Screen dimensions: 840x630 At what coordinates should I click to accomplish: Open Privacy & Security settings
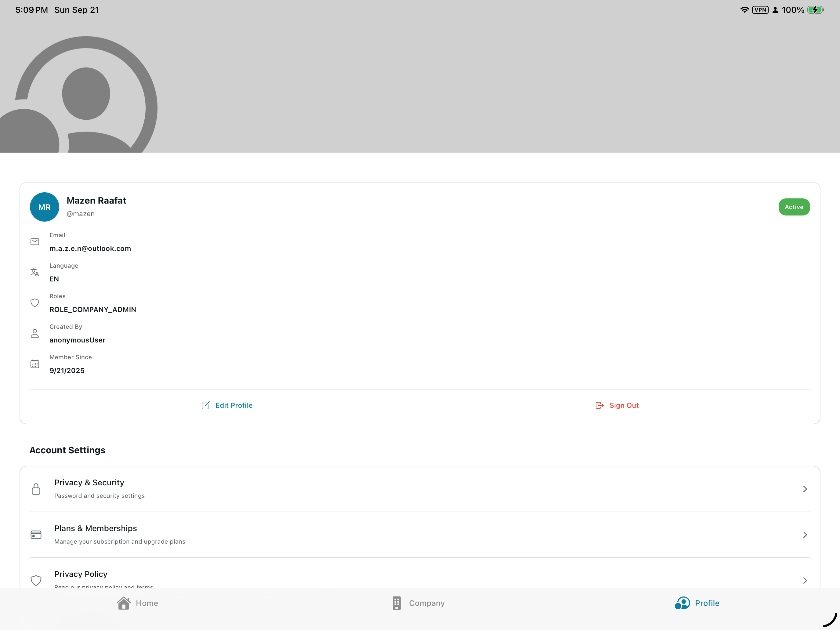coord(420,489)
